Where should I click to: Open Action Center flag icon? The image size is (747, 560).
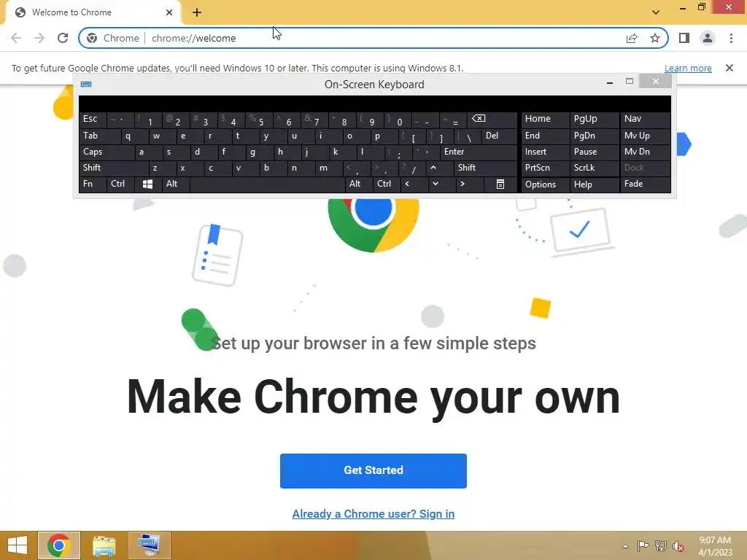(x=643, y=546)
